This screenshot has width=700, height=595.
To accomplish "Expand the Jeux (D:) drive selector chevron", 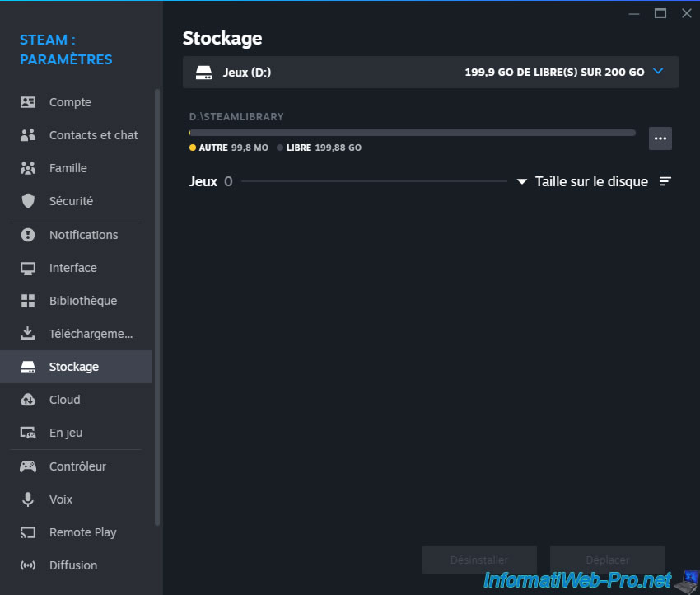I will pyautogui.click(x=658, y=72).
